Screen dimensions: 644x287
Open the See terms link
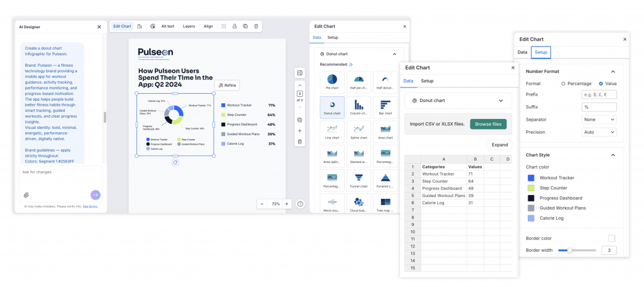[90, 206]
